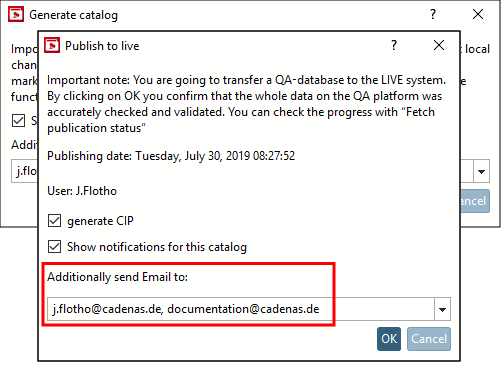Expand the email recipients dropdown arrow
This screenshot has width=504, height=367.
pyautogui.click(x=442, y=309)
